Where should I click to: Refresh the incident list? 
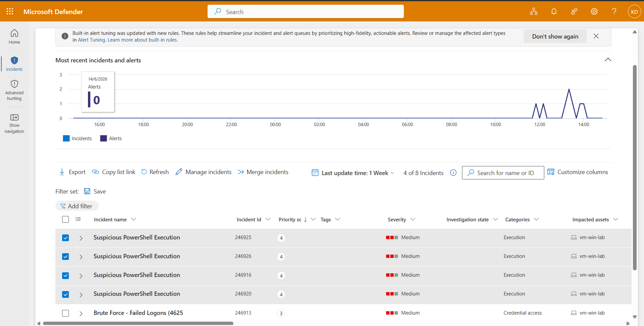(155, 172)
